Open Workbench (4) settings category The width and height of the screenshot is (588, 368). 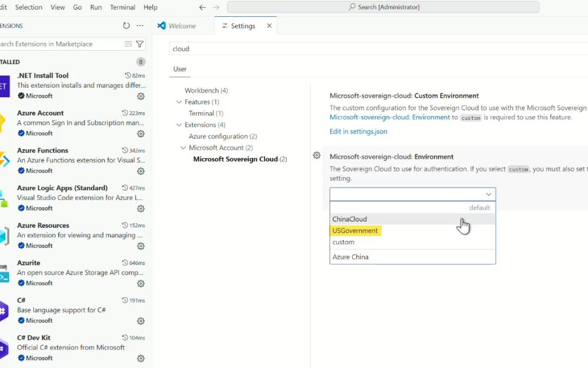click(x=206, y=91)
